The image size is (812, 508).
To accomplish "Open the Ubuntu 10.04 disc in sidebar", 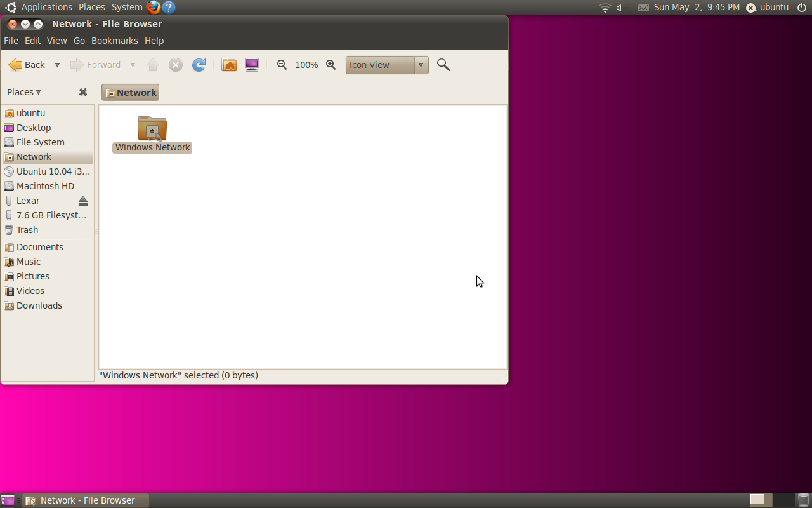I will tap(48, 171).
